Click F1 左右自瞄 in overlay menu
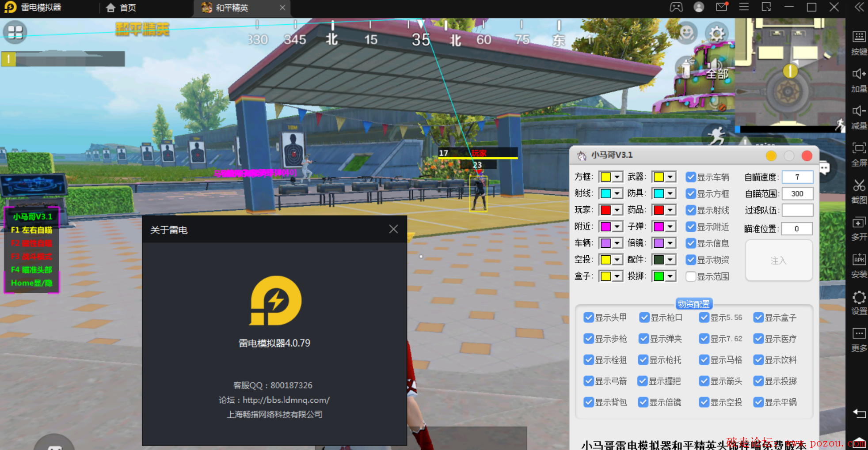 [x=31, y=230]
